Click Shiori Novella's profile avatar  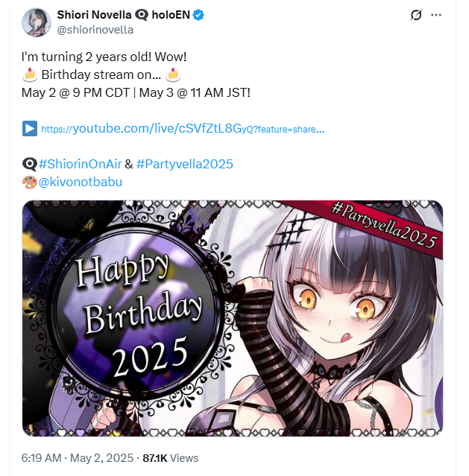[x=37, y=22]
